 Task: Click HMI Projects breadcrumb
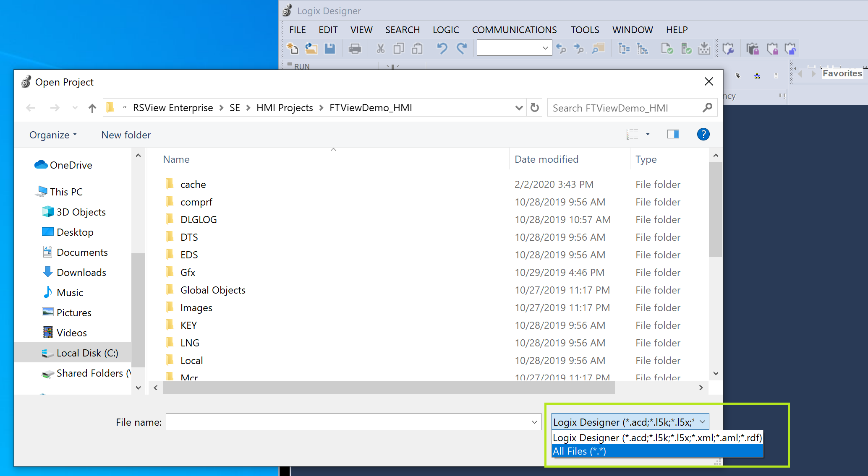pyautogui.click(x=285, y=108)
